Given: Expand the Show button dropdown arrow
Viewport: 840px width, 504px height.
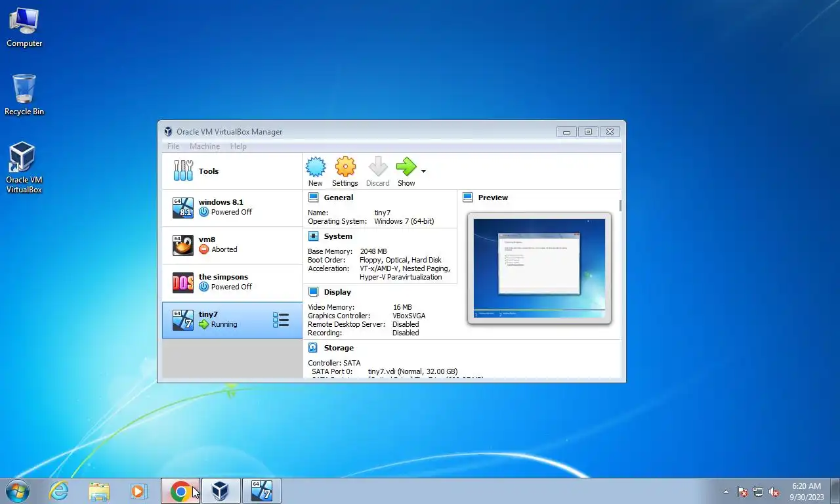Looking at the screenshot, I should (423, 171).
